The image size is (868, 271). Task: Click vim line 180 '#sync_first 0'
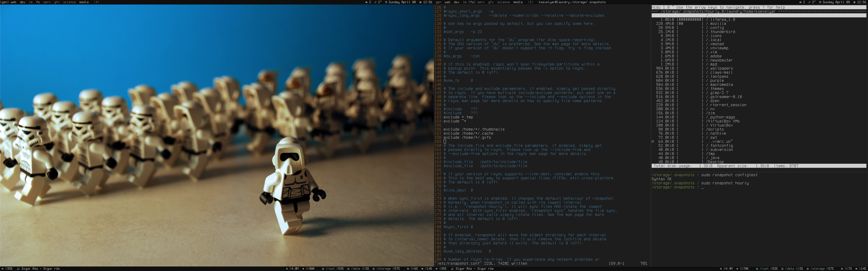458,227
